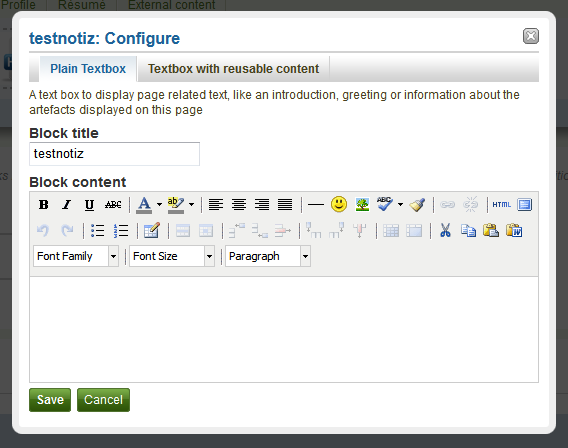This screenshot has width=568, height=448.
Task: Close the Configure dialog with X
Action: tap(531, 36)
